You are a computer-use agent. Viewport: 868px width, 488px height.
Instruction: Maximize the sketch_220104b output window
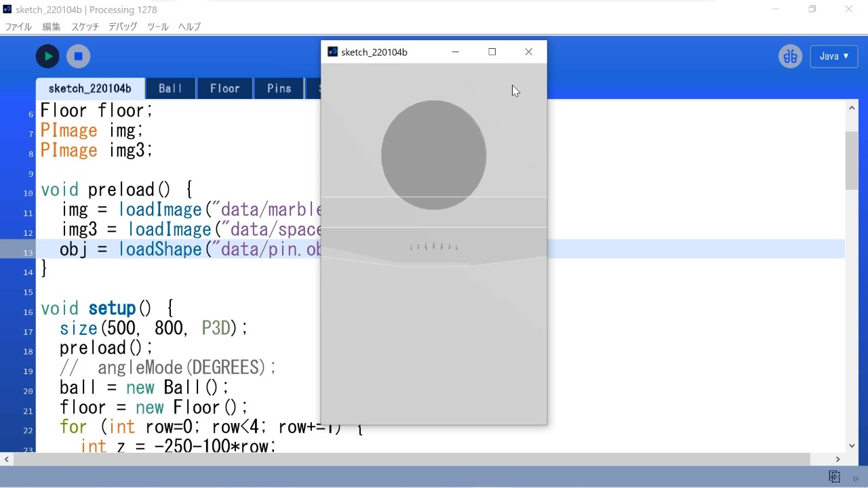(x=492, y=52)
